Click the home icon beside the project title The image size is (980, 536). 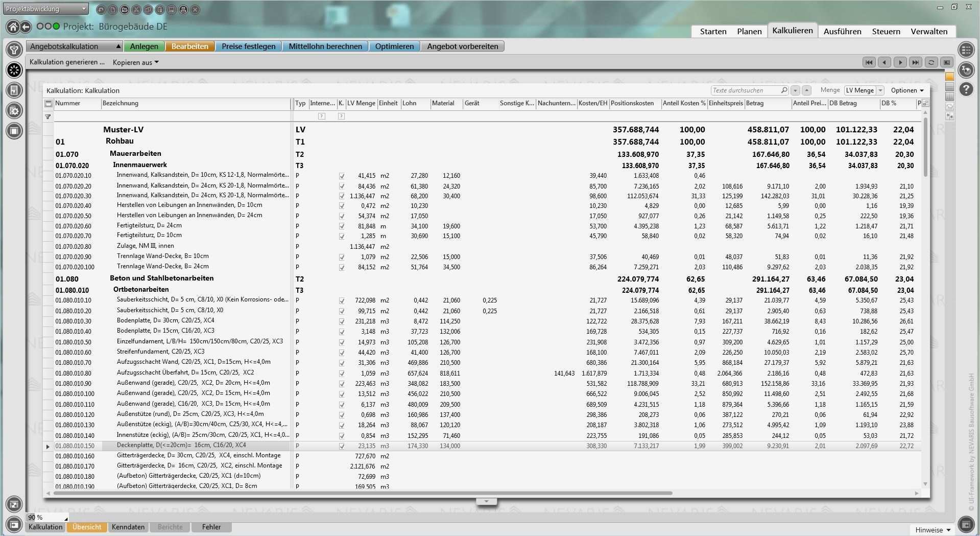pos(13,27)
